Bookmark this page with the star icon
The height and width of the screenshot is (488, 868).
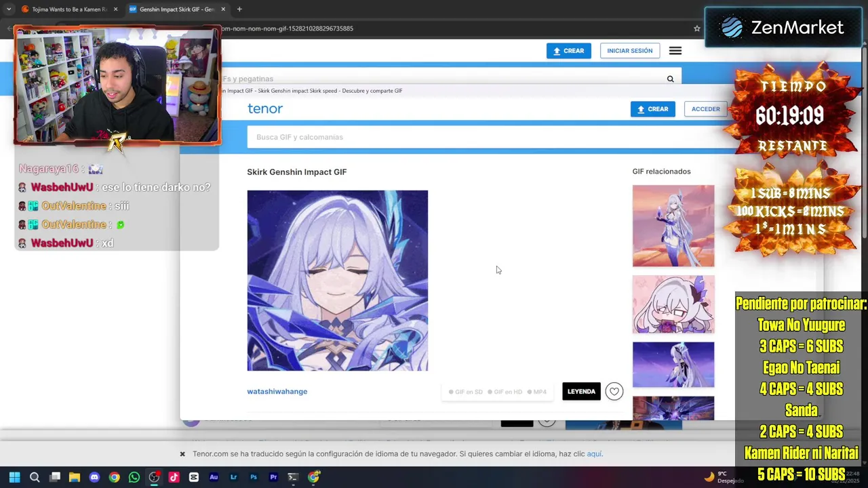696,28
